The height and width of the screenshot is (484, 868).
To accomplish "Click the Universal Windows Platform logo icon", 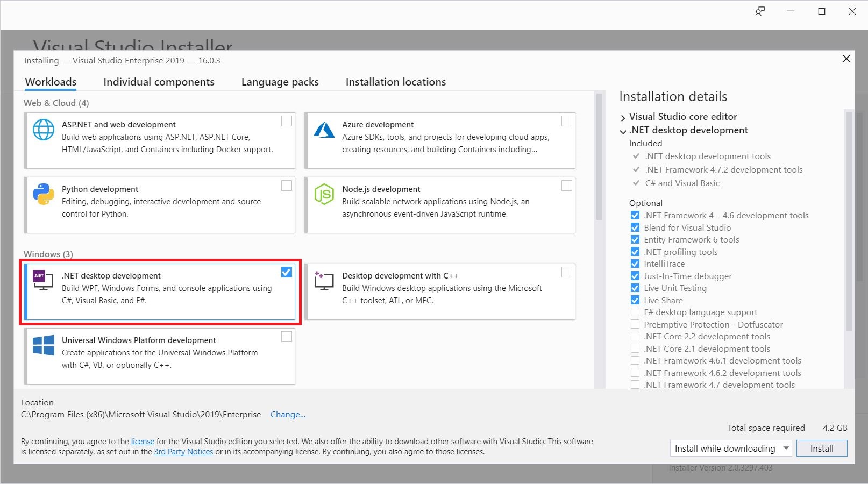I will (x=44, y=345).
